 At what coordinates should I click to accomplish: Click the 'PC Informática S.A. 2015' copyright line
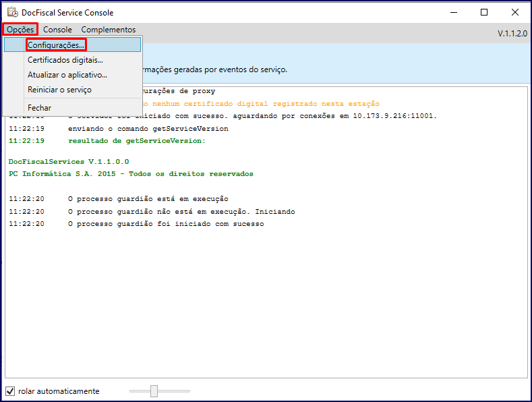point(131,174)
